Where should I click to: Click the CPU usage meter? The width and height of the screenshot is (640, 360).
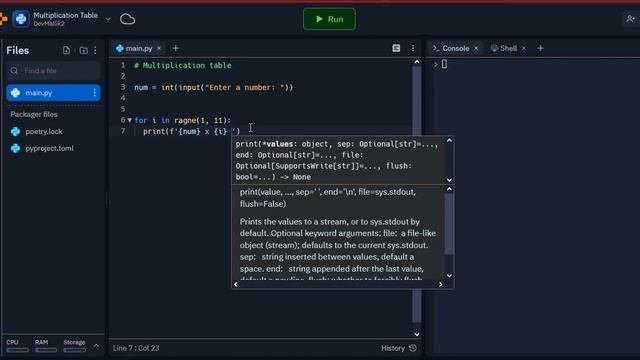click(x=17, y=345)
